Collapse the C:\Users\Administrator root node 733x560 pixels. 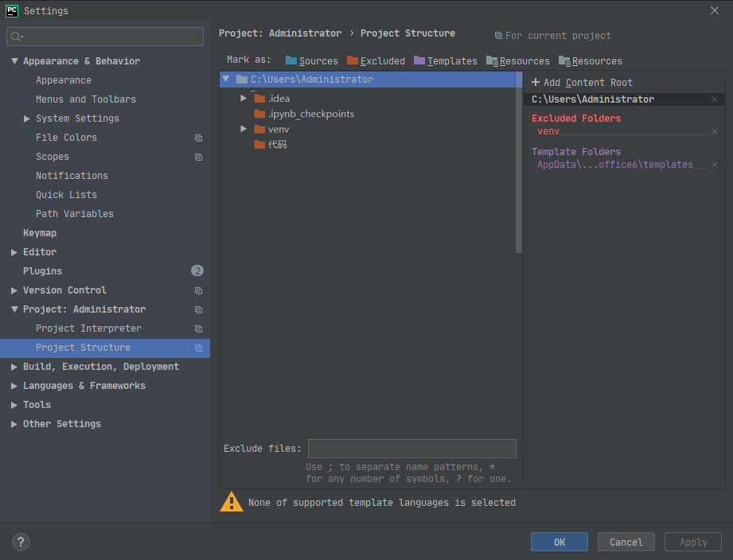click(226, 79)
